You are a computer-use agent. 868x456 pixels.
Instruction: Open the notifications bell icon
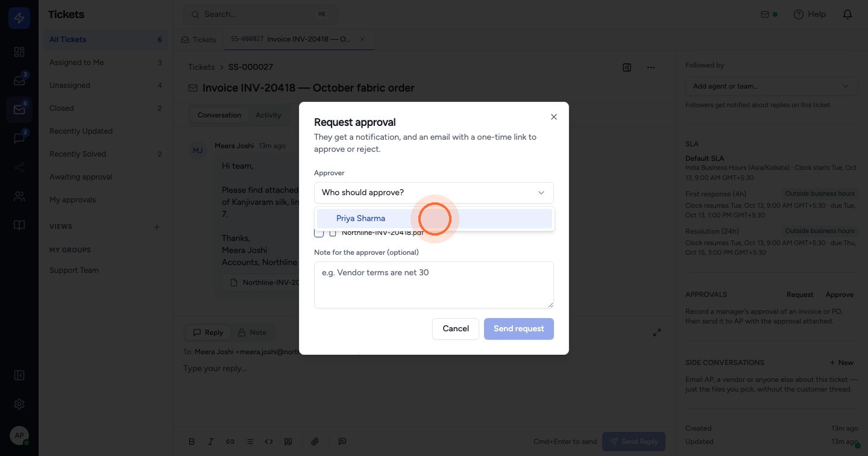[x=848, y=14]
